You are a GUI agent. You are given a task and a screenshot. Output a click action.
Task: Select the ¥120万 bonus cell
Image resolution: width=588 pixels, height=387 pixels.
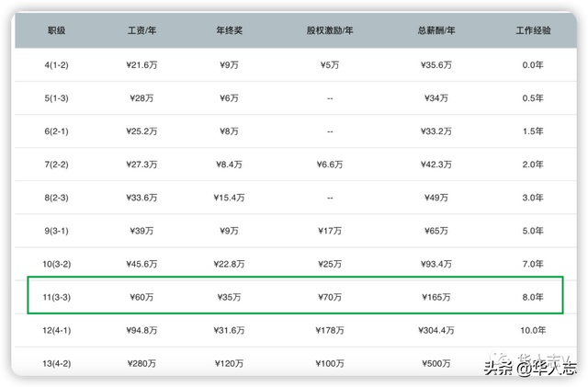[x=229, y=363]
